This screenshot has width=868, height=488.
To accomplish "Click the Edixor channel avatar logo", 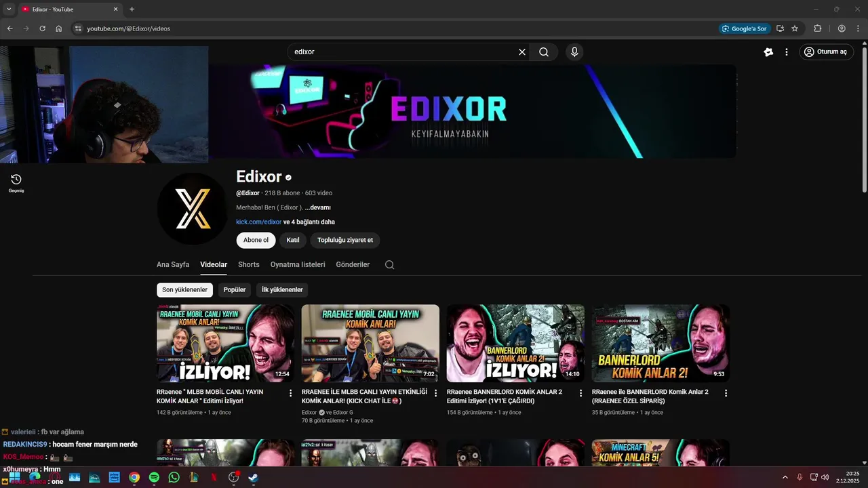I will (x=192, y=209).
